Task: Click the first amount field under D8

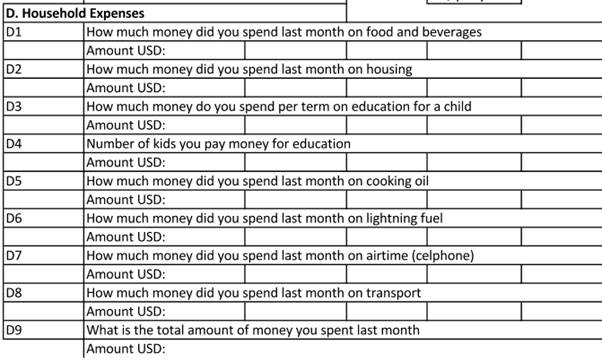Action: (x=295, y=311)
